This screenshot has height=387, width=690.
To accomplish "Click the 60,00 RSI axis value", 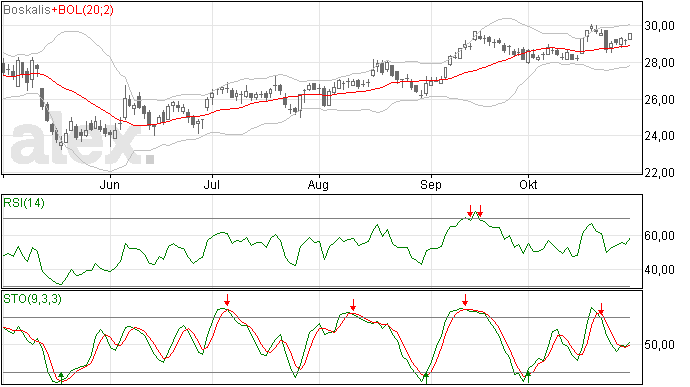I will coord(659,236).
